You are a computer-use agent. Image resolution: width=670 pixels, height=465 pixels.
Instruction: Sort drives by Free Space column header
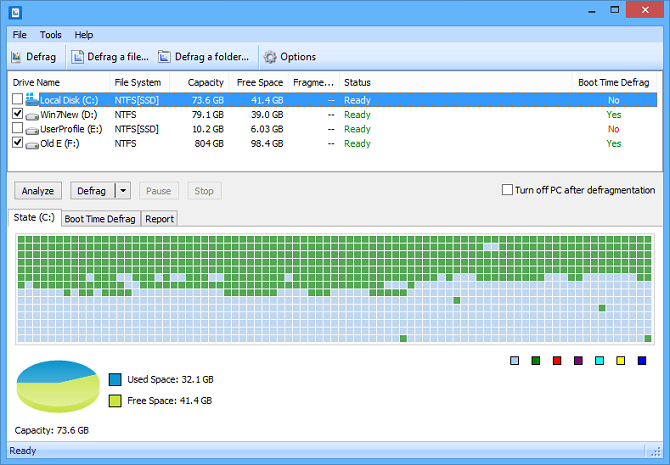click(258, 82)
